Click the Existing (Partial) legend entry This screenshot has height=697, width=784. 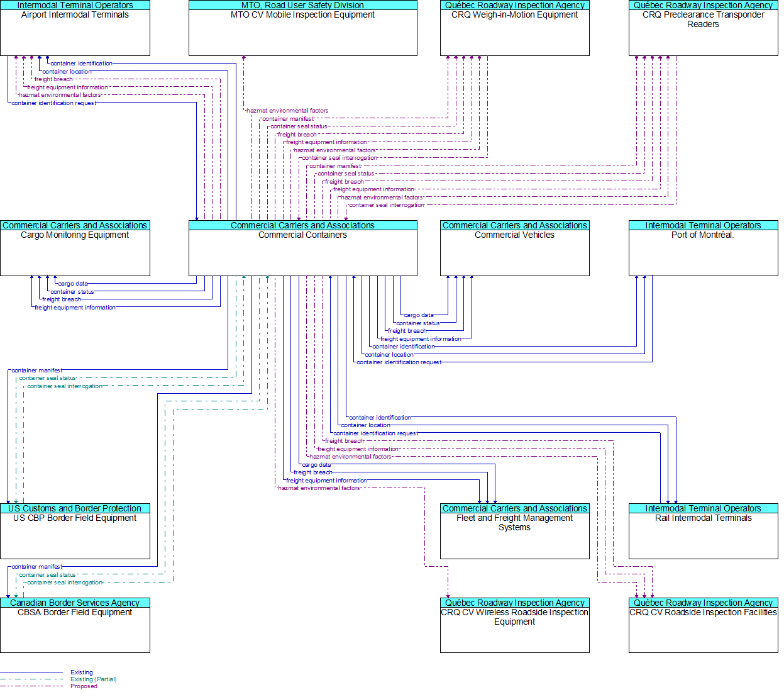click(93, 679)
